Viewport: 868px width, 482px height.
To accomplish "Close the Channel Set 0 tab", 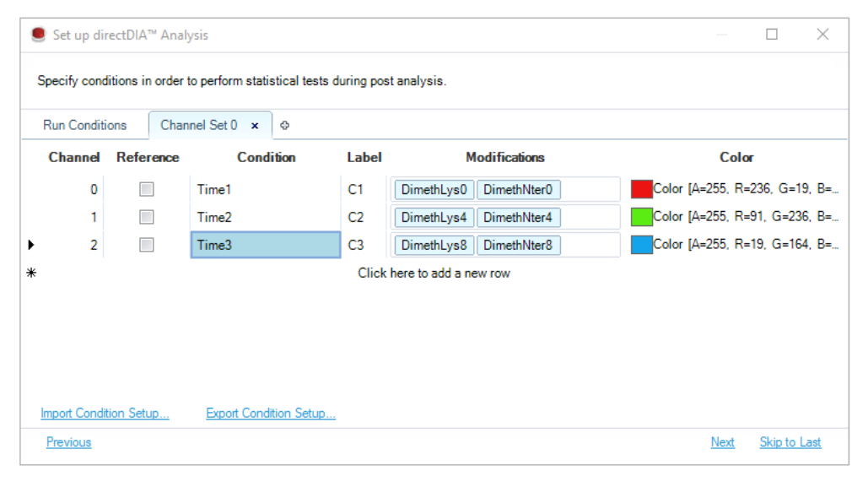I will click(x=255, y=126).
